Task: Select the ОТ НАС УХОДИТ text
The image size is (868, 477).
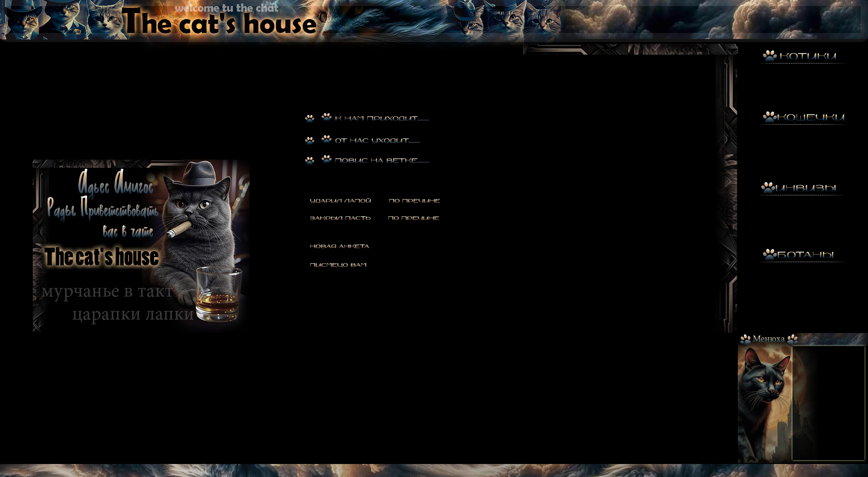Action: pyautogui.click(x=377, y=140)
